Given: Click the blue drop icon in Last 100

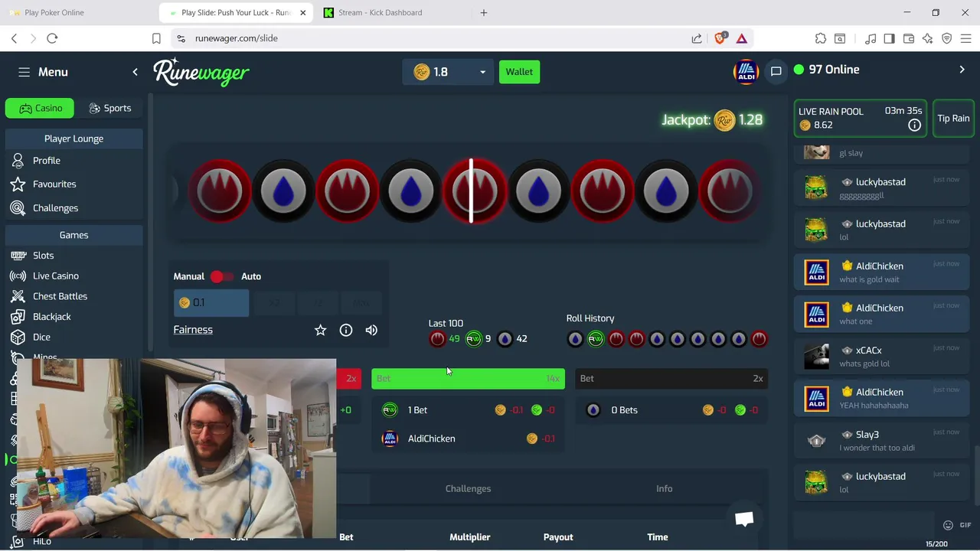Looking at the screenshot, I should pos(505,339).
